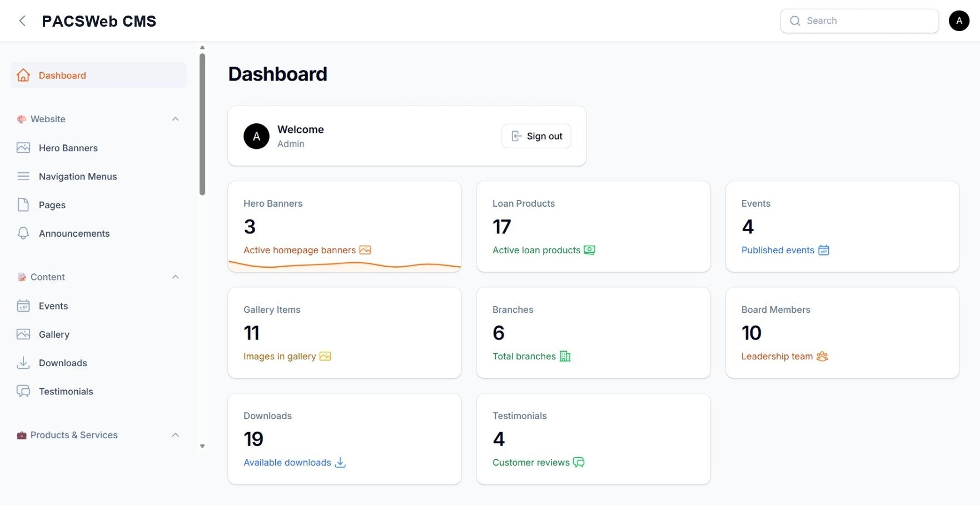Go to Navigation Menus
980x505 pixels.
click(98, 176)
